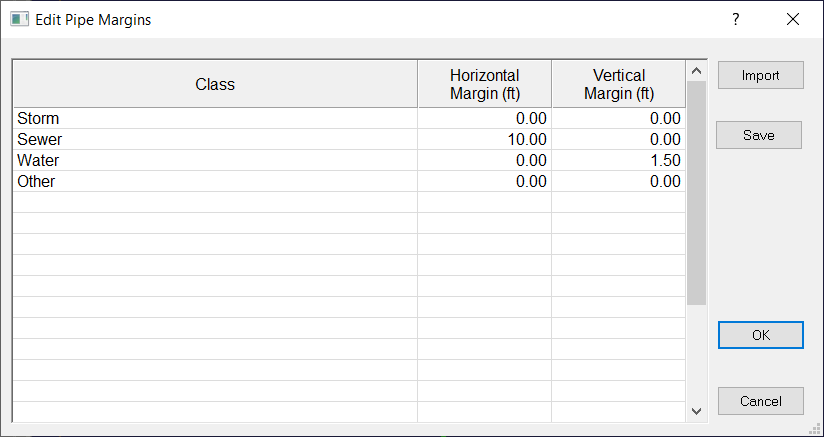
Task: Edit Storm horizontal margin cell
Action: tap(484, 119)
